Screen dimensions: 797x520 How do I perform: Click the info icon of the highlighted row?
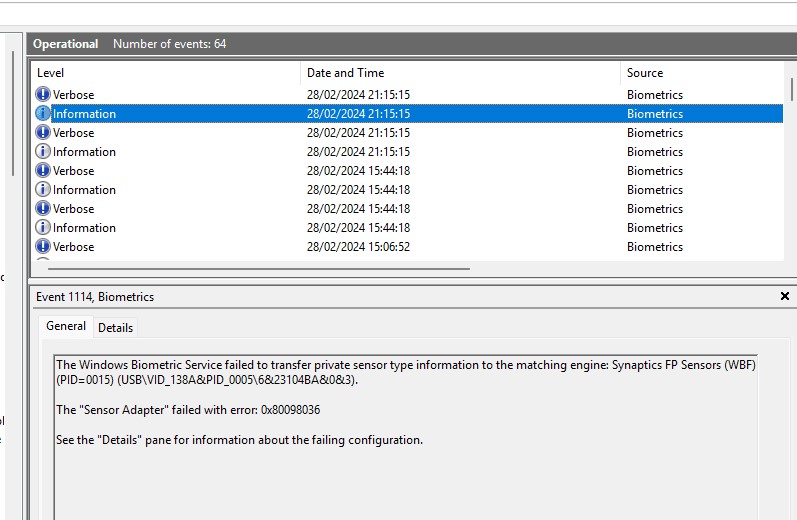click(43, 113)
